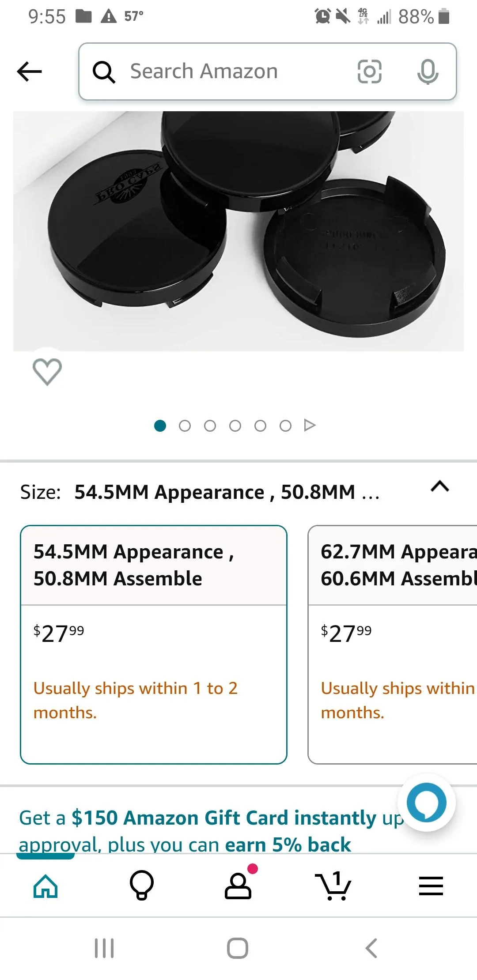Select 54.5MM Appearance, 50.8MM Assemble size
Screen dimensions: 477x980
click(154, 645)
